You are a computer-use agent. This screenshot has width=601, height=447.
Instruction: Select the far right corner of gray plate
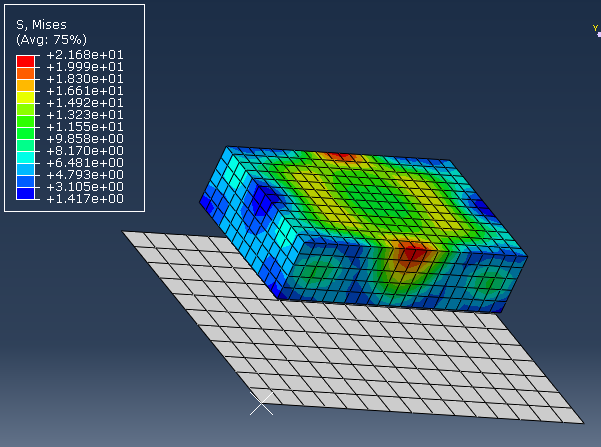point(582,420)
